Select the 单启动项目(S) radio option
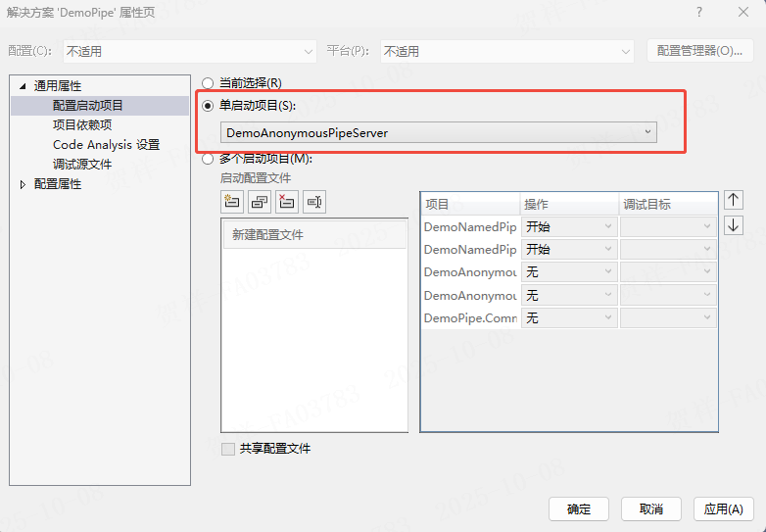 pyautogui.click(x=208, y=106)
